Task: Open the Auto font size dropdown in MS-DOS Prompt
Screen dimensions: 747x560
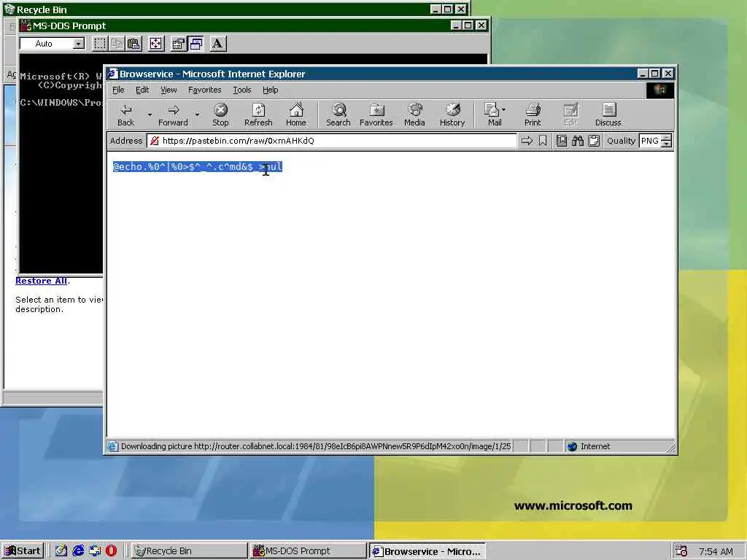Action: tap(79, 44)
